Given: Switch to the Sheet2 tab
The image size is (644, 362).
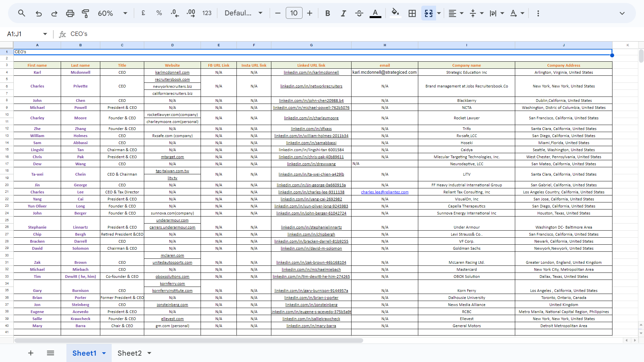Looking at the screenshot, I should tap(129, 353).
